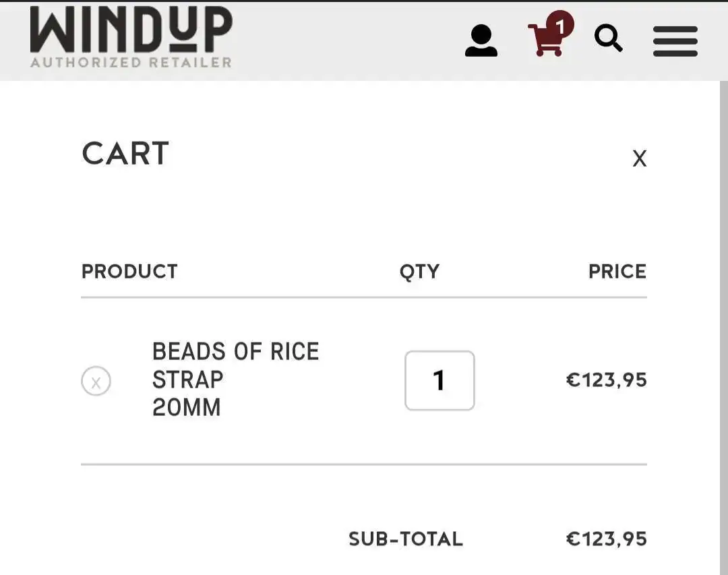The height and width of the screenshot is (575, 728).
Task: Click the 20MM size line of the product
Action: tap(187, 408)
